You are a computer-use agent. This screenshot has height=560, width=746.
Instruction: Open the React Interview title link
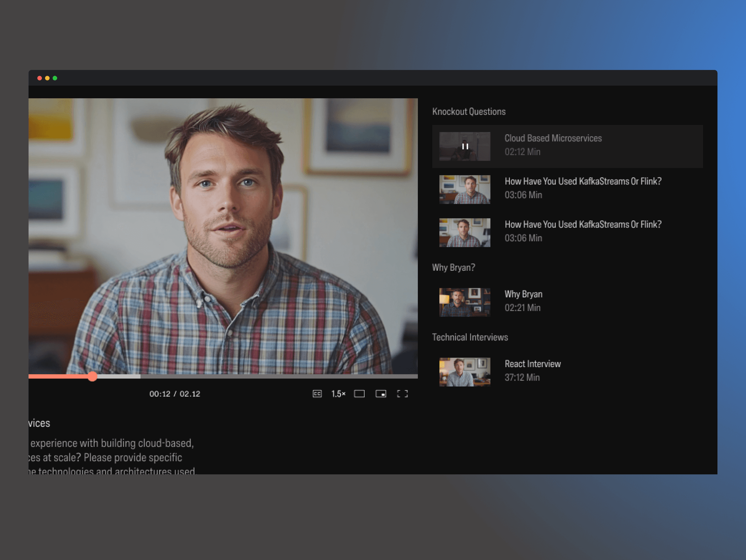[x=533, y=364]
